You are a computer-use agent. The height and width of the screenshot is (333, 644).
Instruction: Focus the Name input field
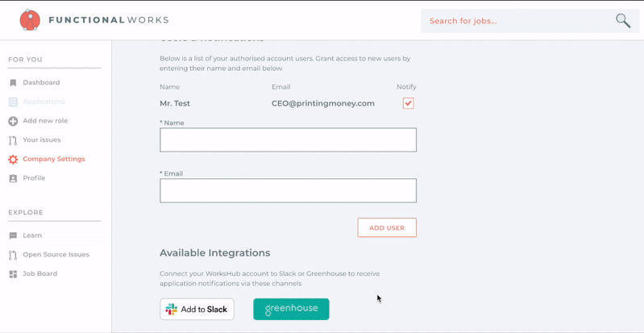(x=288, y=139)
